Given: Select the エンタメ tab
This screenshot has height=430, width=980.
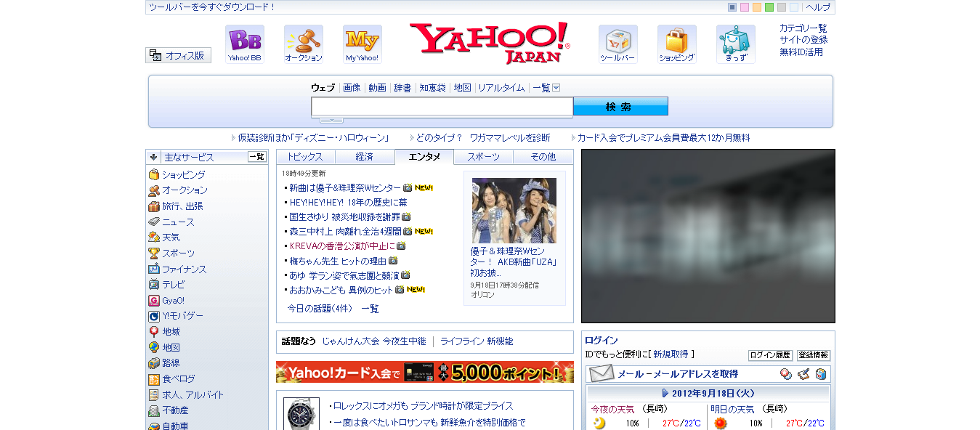Looking at the screenshot, I should [x=424, y=157].
